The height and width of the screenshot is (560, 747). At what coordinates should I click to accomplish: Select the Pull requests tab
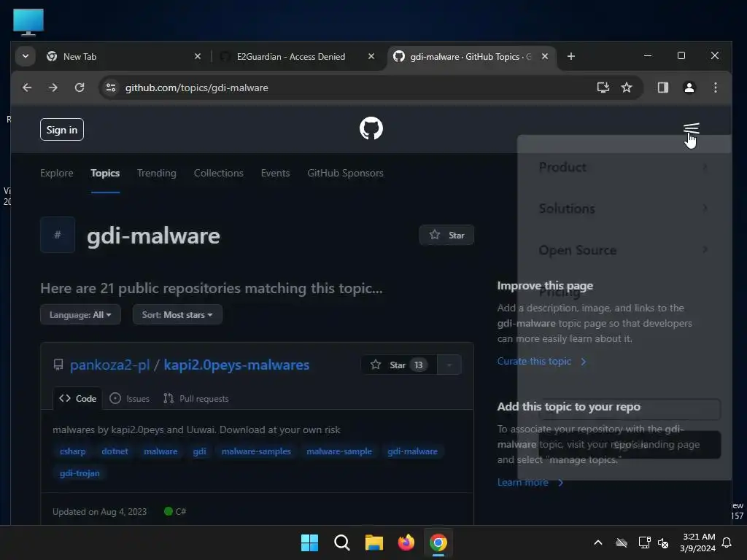[x=196, y=399]
